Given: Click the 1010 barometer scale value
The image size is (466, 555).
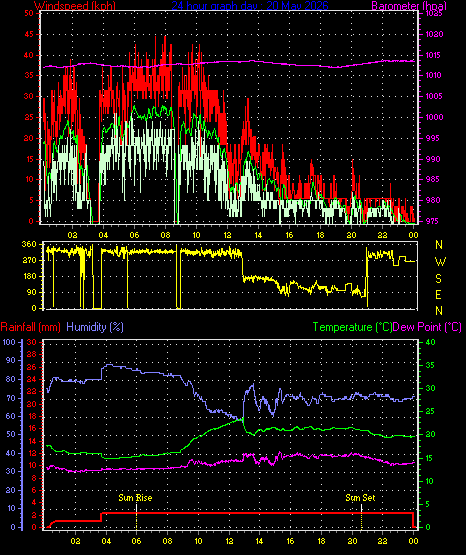Looking at the screenshot, I should pyautogui.click(x=434, y=75).
